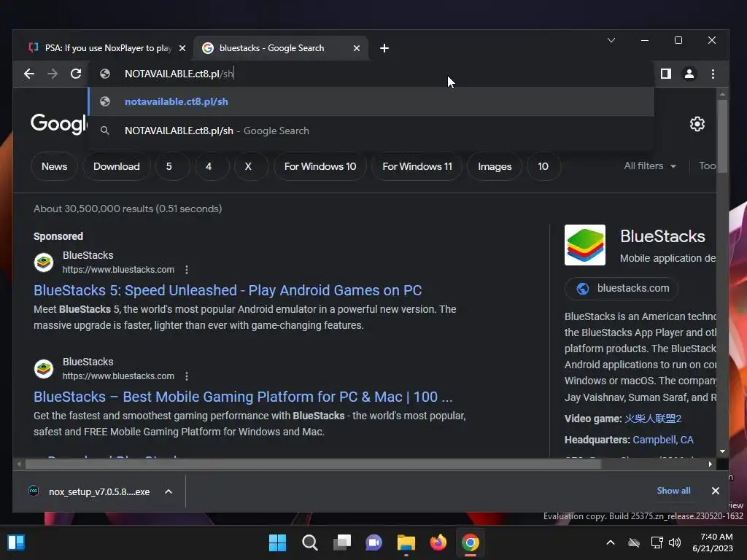Open Google quick settings gear
Viewport: 747px width, 560px height.
[x=697, y=124]
